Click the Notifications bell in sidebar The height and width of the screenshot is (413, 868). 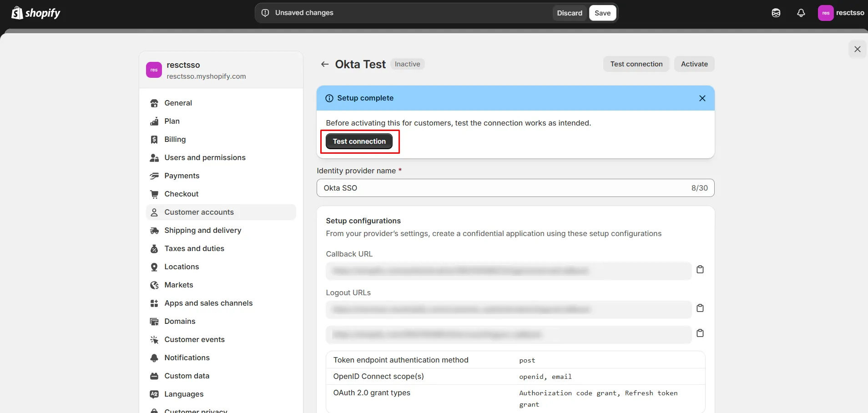(x=154, y=358)
